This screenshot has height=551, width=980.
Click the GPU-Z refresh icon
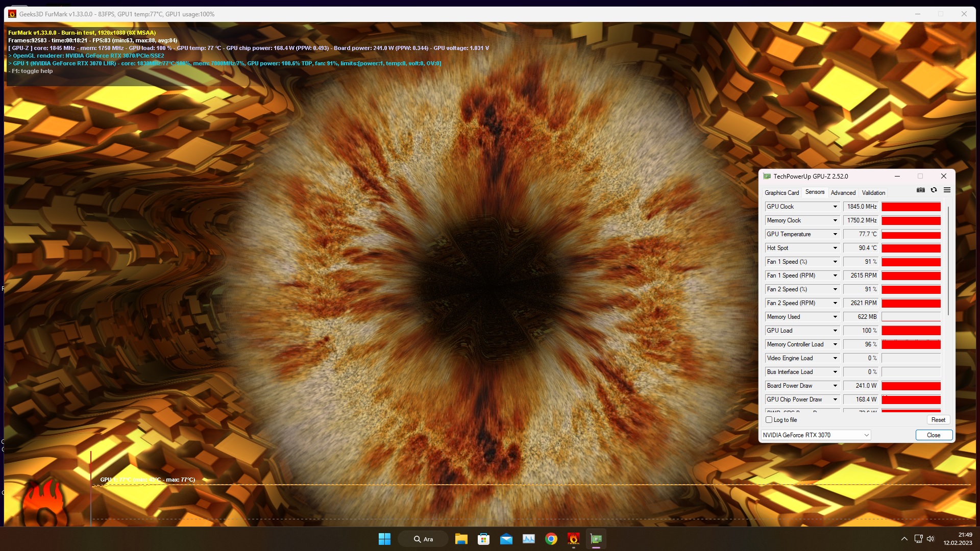[x=934, y=190]
